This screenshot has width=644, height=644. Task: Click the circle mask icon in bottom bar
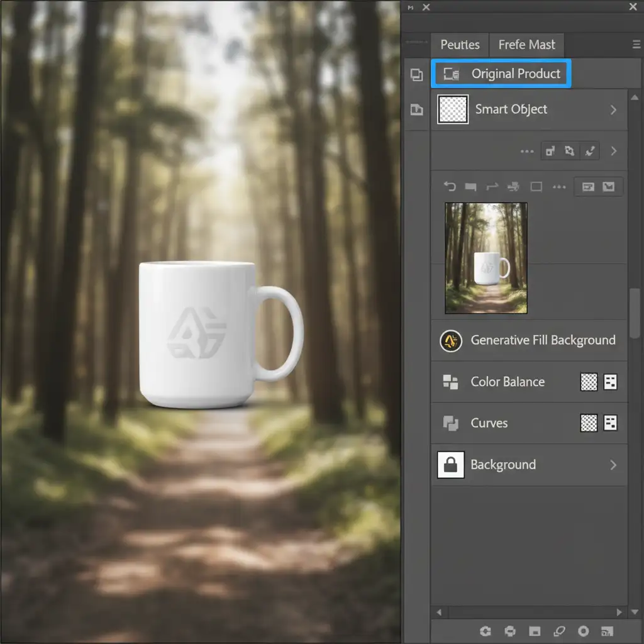point(583,631)
